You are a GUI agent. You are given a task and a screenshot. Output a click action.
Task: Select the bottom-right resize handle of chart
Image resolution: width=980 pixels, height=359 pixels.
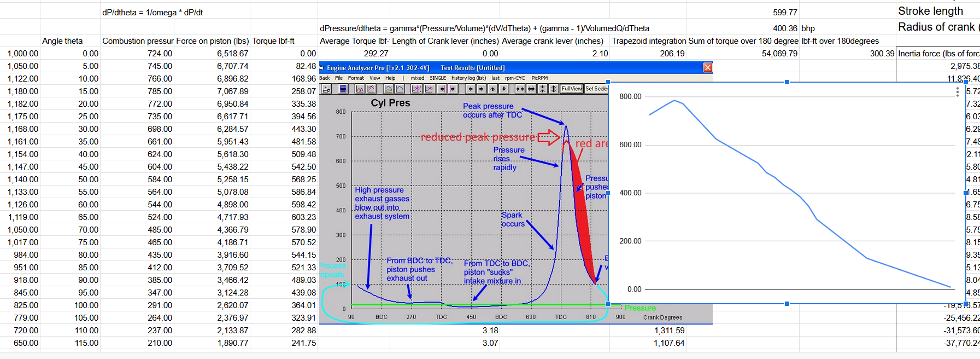(966, 304)
